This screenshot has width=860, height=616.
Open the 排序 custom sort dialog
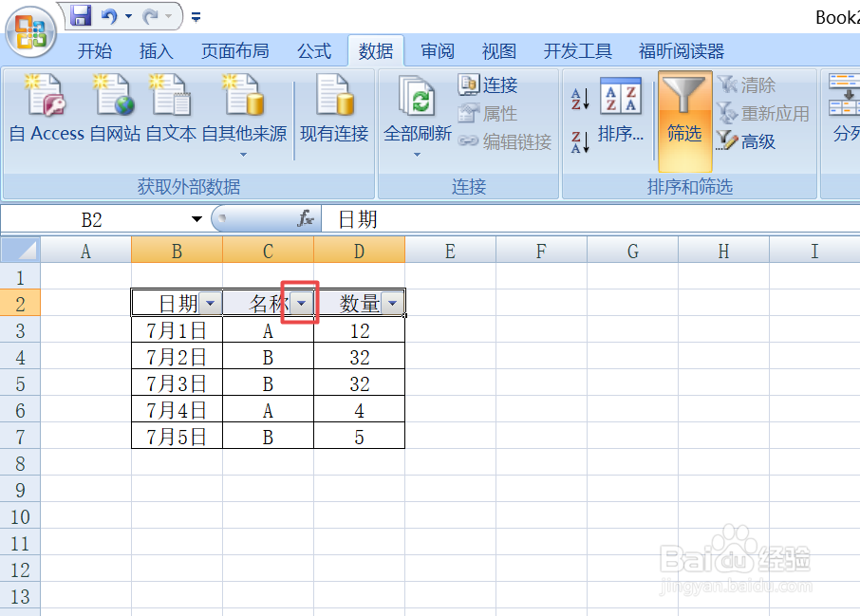[621, 111]
